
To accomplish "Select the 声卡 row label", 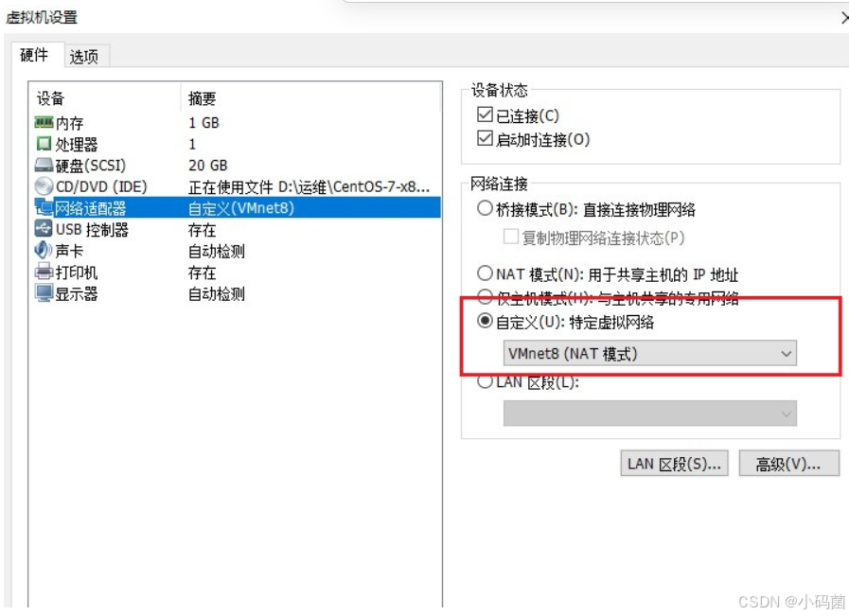I will pos(69,251).
